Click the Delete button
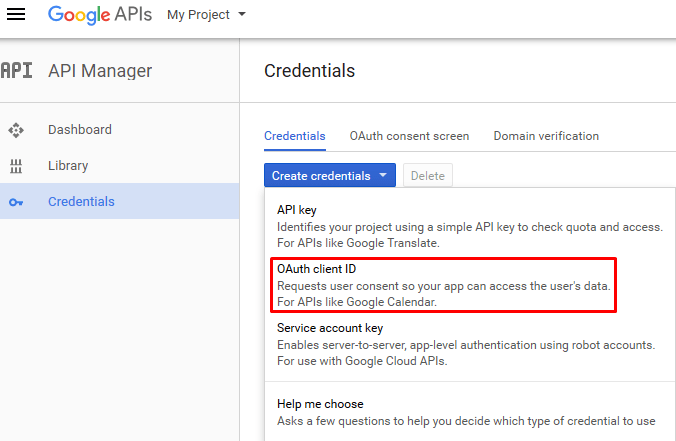Screen dimensions: 676x441 coord(428,175)
